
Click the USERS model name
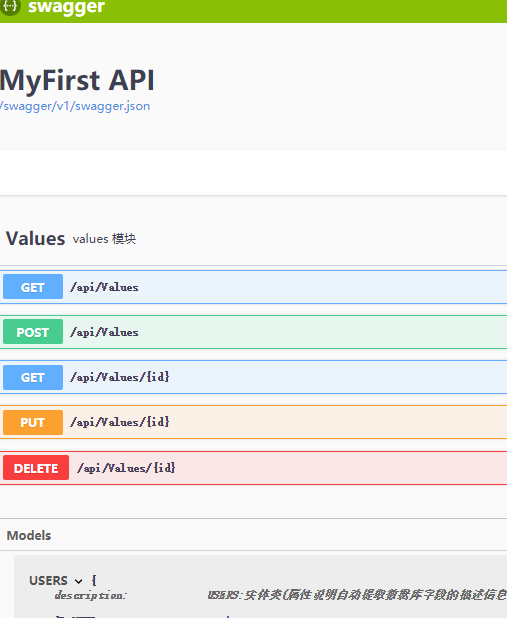(x=48, y=580)
